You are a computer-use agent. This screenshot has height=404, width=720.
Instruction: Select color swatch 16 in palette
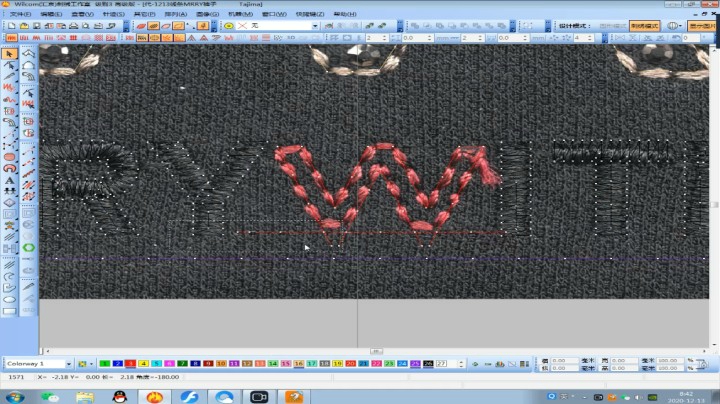click(x=298, y=364)
